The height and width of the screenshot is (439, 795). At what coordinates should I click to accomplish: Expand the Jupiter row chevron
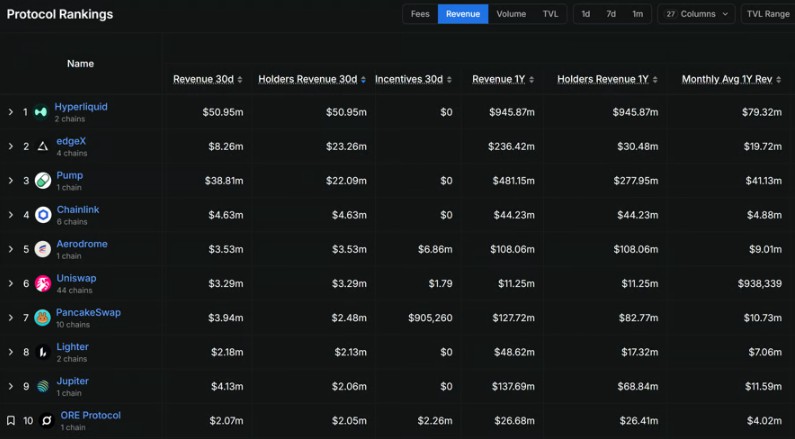point(11,386)
